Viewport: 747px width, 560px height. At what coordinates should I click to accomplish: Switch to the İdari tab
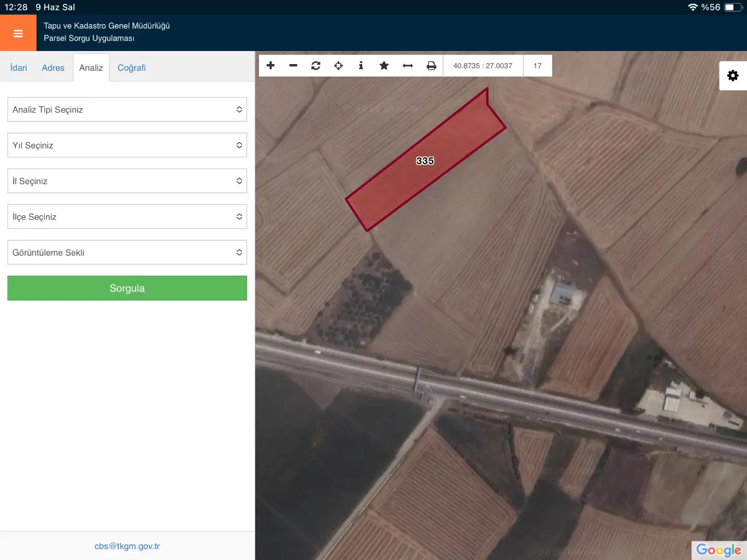pyautogui.click(x=19, y=68)
